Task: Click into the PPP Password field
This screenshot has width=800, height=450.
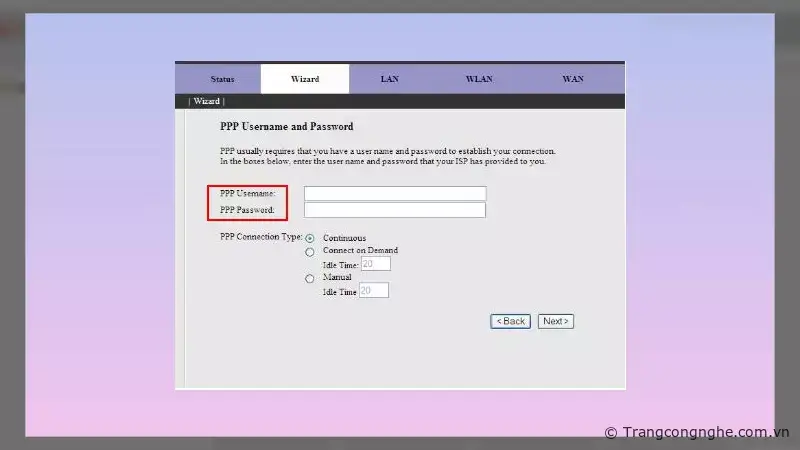Action: pos(395,210)
